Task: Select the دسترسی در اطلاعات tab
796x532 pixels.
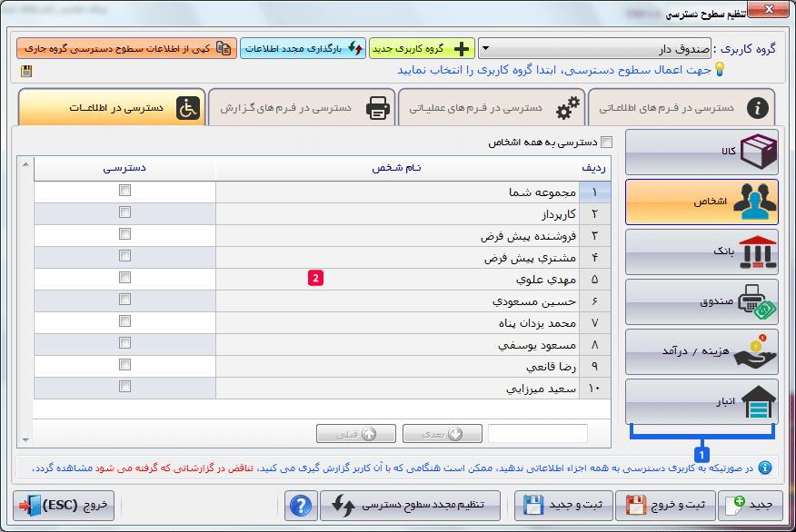Action: [112, 107]
